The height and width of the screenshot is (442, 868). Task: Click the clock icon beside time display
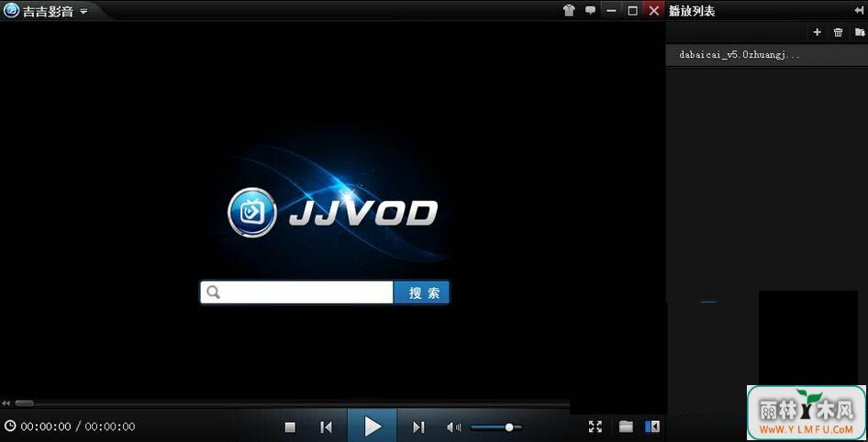pyautogui.click(x=10, y=426)
